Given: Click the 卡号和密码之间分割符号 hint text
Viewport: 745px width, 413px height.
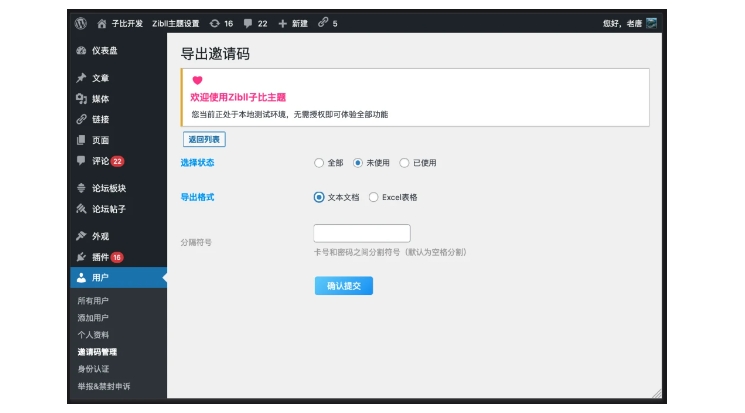Looking at the screenshot, I should coord(391,252).
